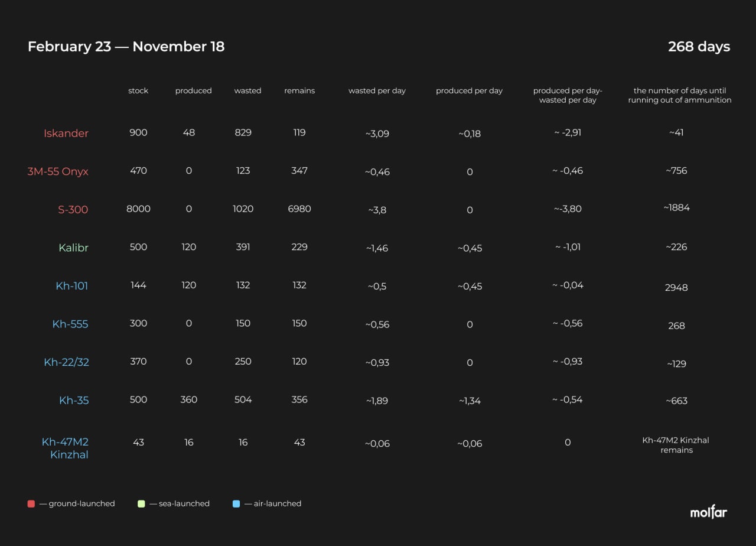Select the Kalibr row label

(73, 248)
